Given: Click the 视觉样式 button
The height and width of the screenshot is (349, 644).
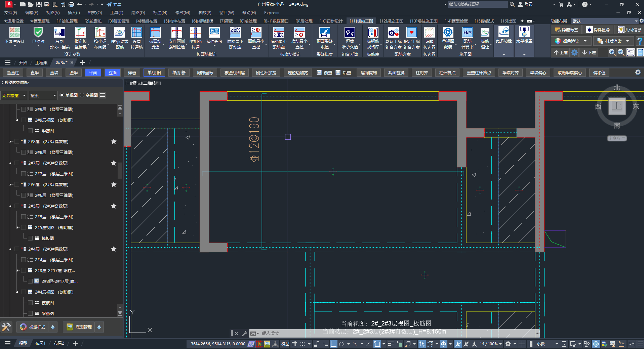Looking at the screenshot, I should point(33,327).
